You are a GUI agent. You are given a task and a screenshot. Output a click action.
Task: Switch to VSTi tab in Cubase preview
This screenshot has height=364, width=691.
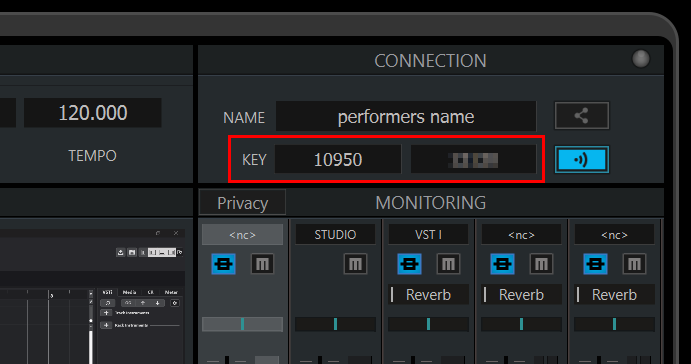[107, 292]
